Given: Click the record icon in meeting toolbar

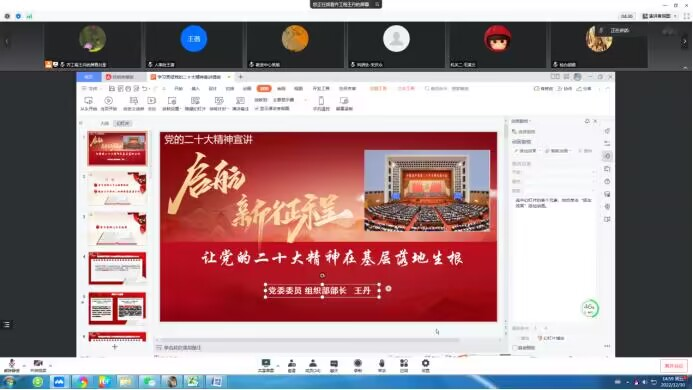Looking at the screenshot, I should point(358,366).
